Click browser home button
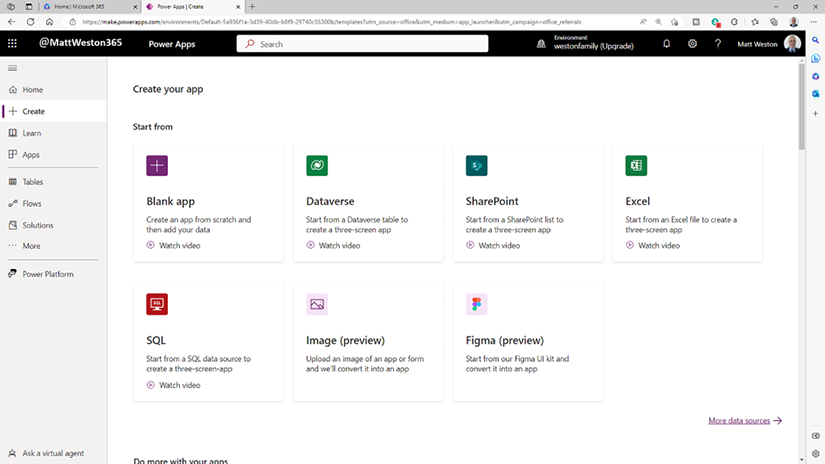825x464 pixels. (49, 22)
